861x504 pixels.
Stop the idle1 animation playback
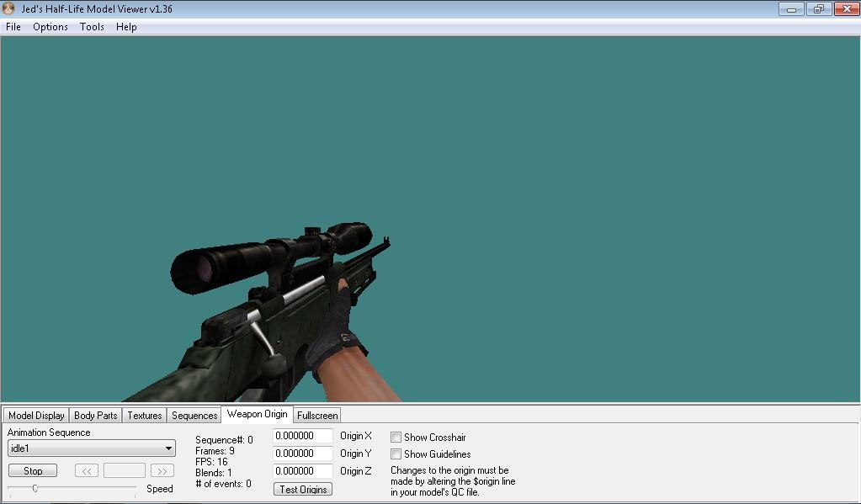click(x=32, y=470)
